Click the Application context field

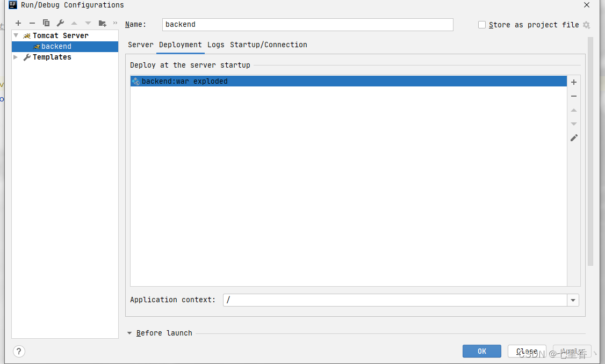[x=395, y=300]
